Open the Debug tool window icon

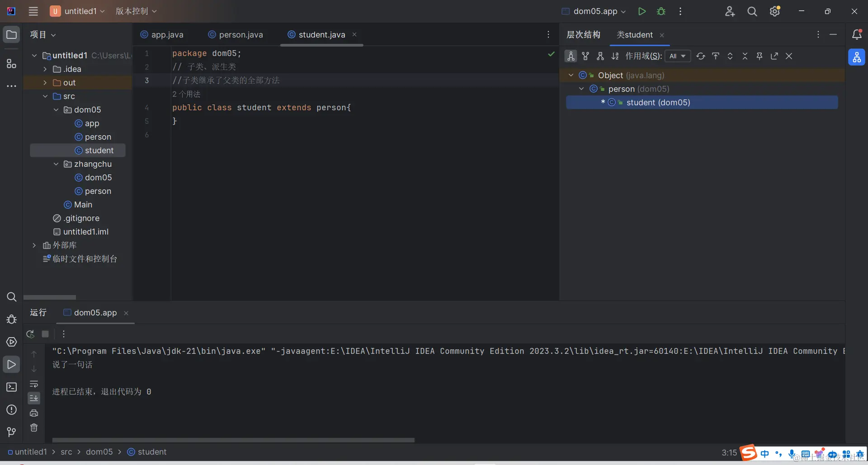point(11,319)
